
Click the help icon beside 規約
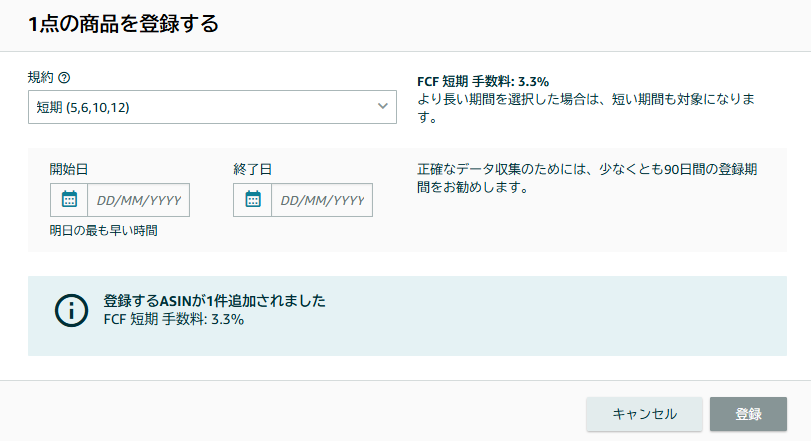[x=65, y=78]
